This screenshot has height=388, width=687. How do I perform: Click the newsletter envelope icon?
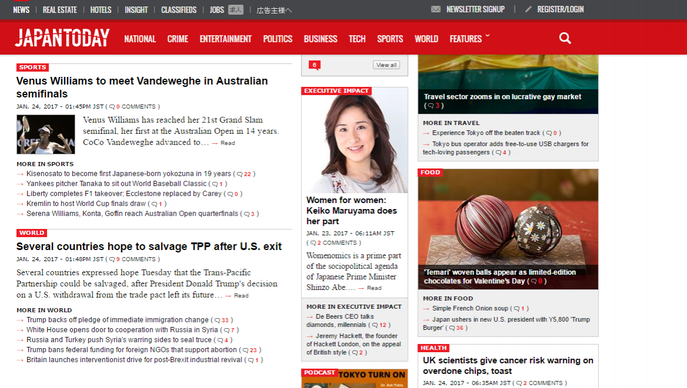click(x=436, y=9)
